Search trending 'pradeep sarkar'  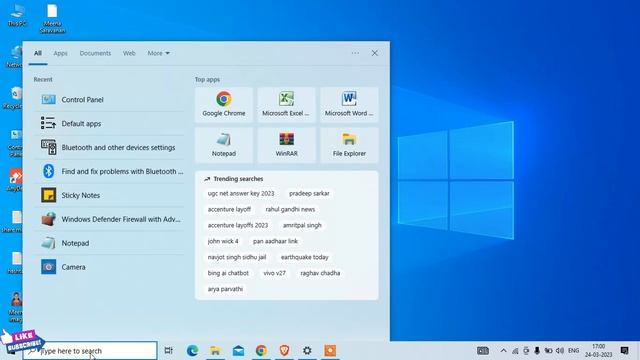(309, 193)
